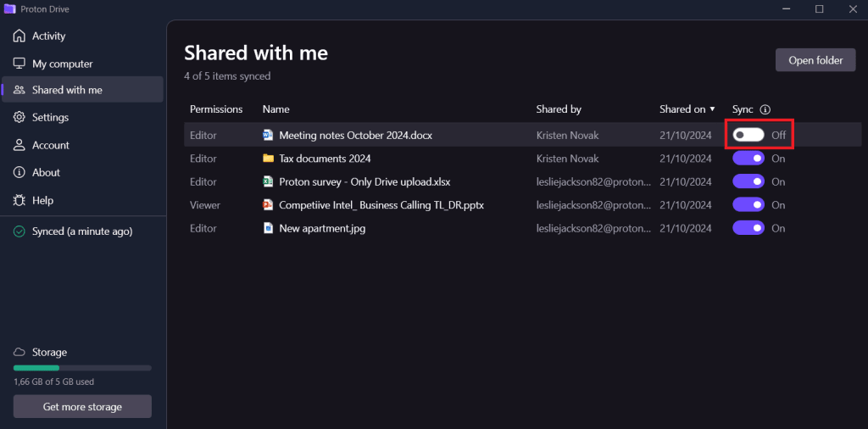Click the Word icon of Meeting notes file
This screenshot has width=868, height=429.
point(268,135)
